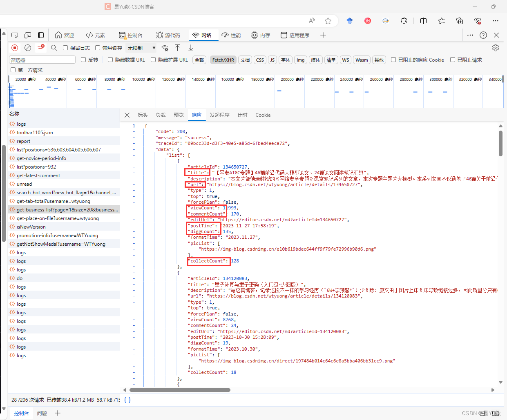The height and width of the screenshot is (420, 507).
Task: Toggle 隐藏扩展 URL checkbox
Action: (153, 60)
